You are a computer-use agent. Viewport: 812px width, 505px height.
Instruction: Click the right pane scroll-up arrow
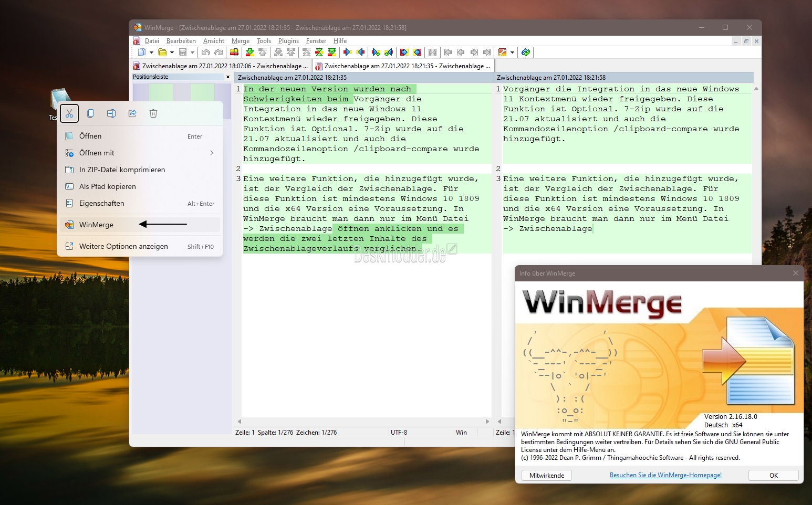(756, 89)
